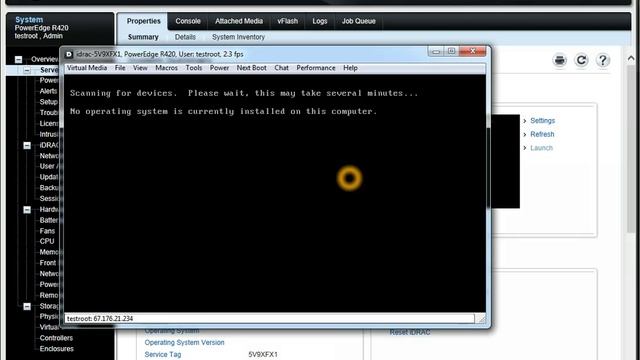Select Front Panel in hardware tree
640x360 pixels.
click(x=49, y=263)
